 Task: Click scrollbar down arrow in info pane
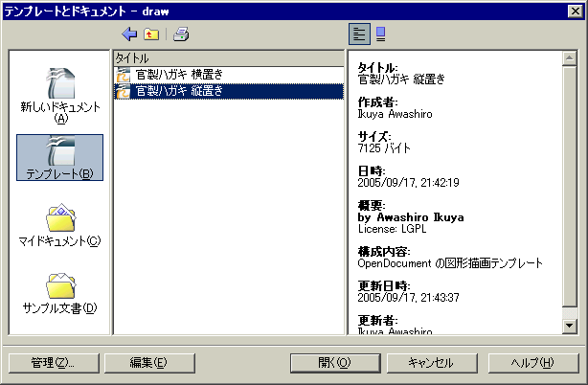click(x=569, y=326)
